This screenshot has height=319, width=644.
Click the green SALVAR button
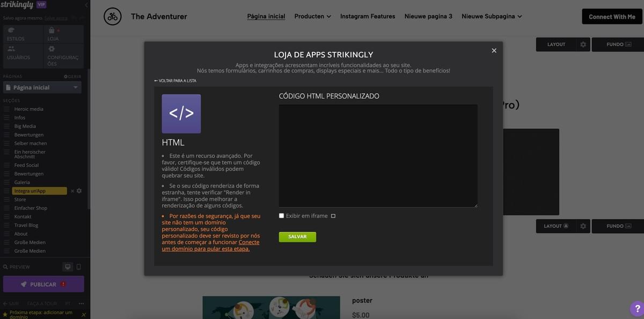(297, 237)
